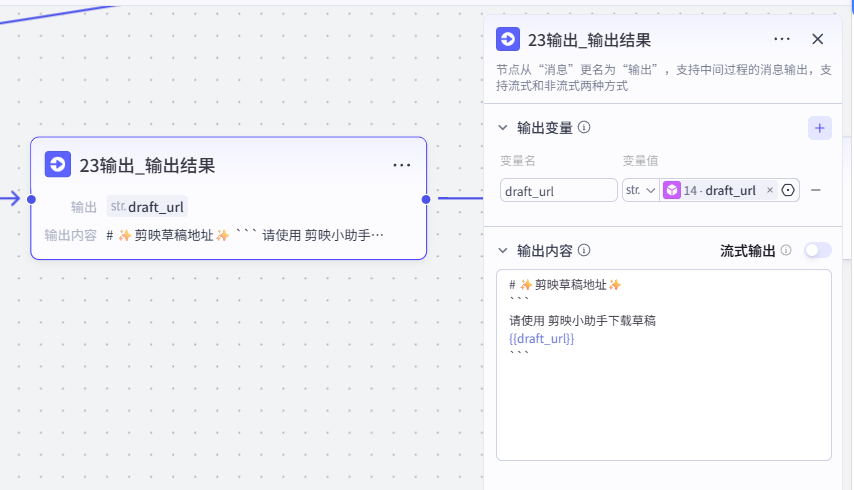Viewport: 854px width, 490px height.
Task: Select the 14 - draft_url variable value
Action: (719, 190)
